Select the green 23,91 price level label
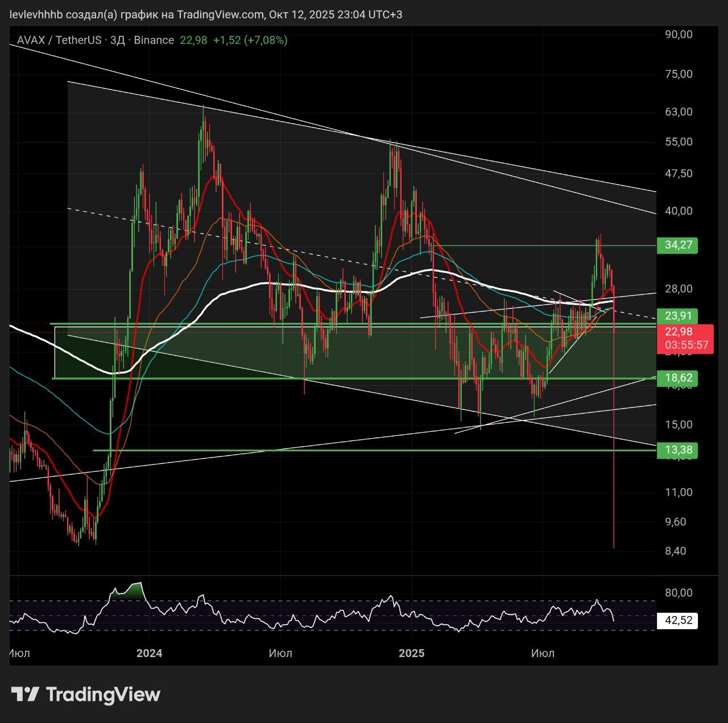The image size is (728, 723). click(679, 316)
